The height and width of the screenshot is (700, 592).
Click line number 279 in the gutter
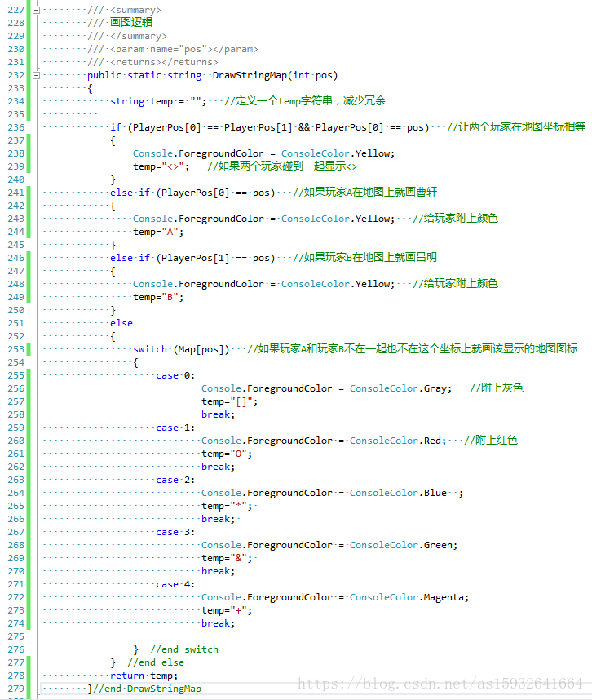point(16,689)
